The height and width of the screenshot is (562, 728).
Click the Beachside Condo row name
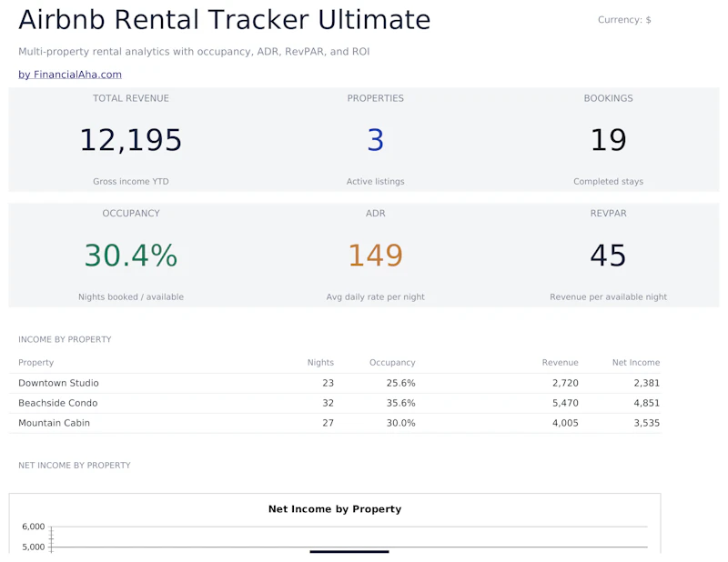[x=58, y=403]
